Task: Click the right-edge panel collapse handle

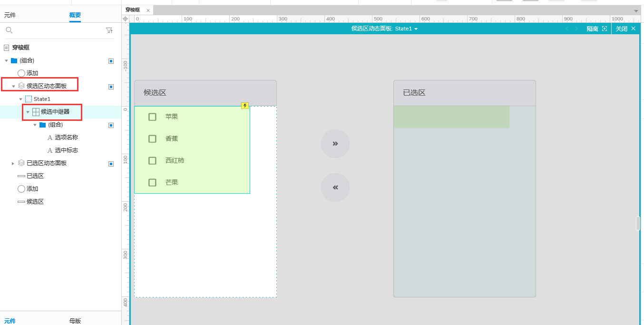Action: [x=638, y=223]
